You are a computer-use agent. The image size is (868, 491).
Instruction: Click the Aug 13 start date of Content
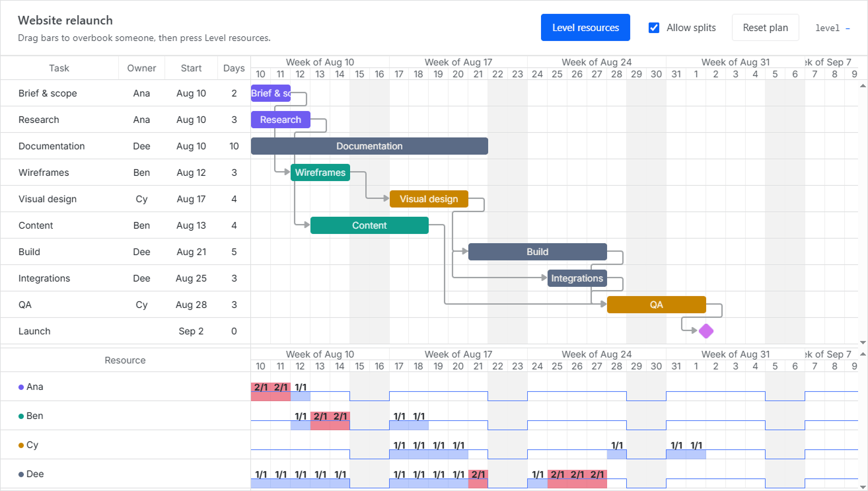pyautogui.click(x=192, y=225)
